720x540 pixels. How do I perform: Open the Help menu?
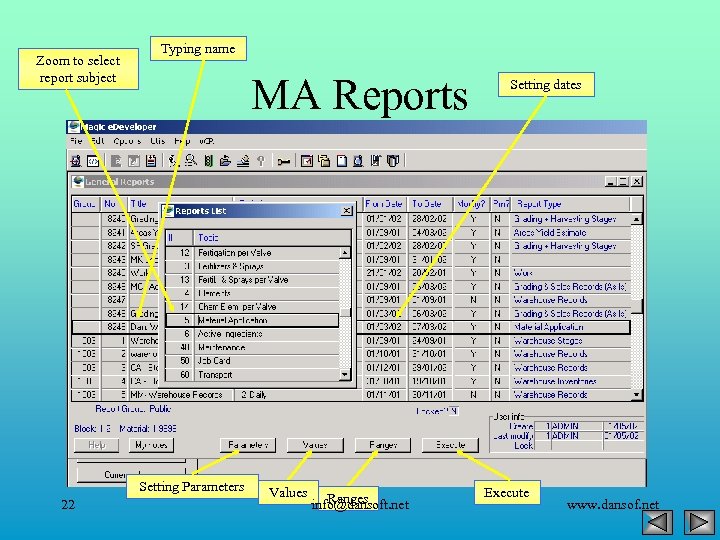182,141
